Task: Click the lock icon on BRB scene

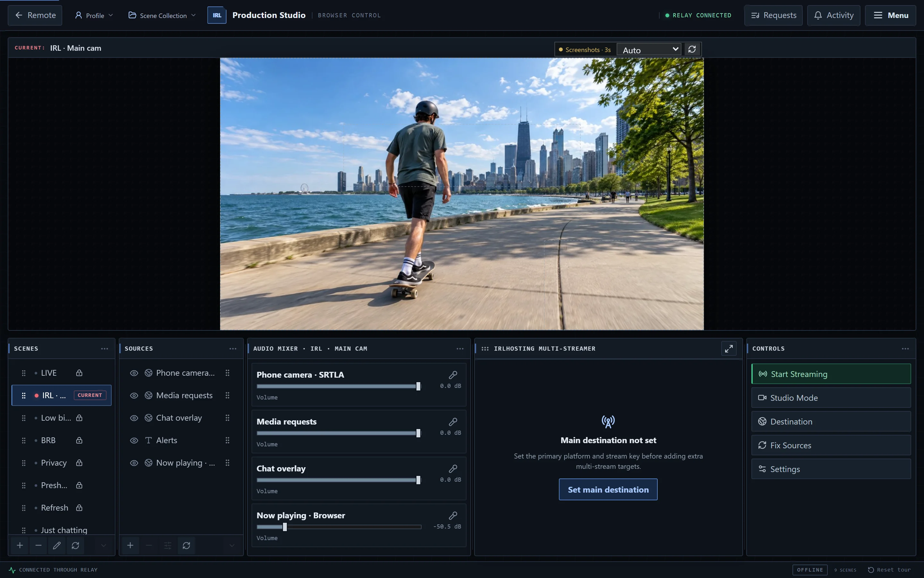Action: tap(79, 440)
